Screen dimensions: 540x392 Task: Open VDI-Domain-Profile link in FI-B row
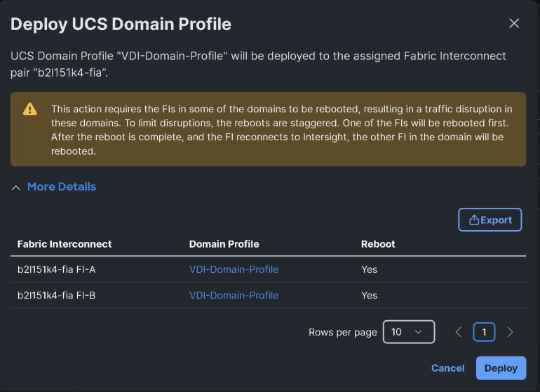234,295
